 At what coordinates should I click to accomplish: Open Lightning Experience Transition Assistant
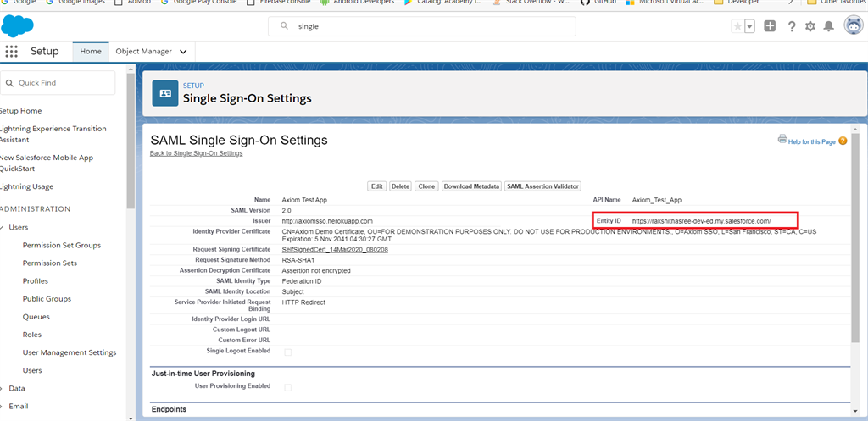point(53,134)
